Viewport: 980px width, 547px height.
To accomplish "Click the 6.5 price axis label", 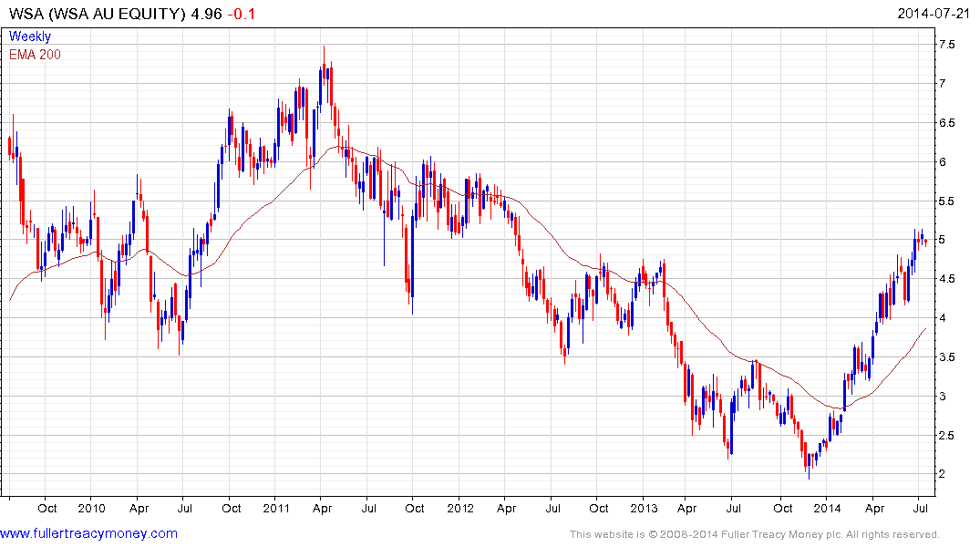I will 947,122.
